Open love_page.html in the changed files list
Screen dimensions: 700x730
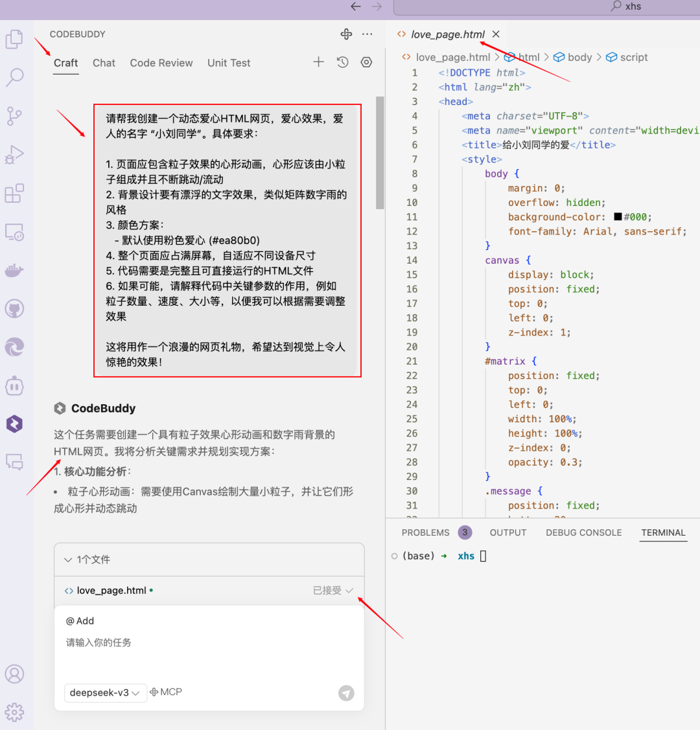pyautogui.click(x=111, y=590)
